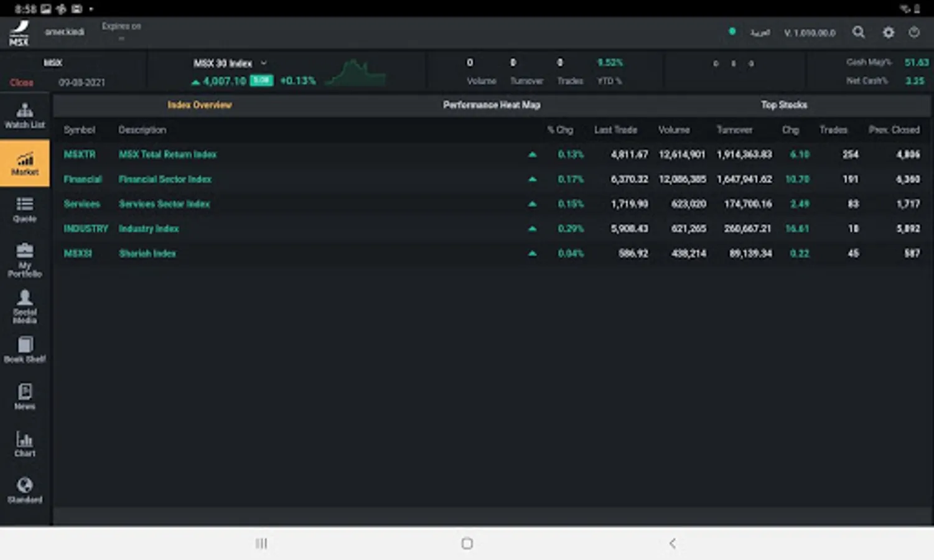Screen dimensions: 934x560
Task: Click the MSX 30 mini chart thumbnail
Action: point(355,72)
